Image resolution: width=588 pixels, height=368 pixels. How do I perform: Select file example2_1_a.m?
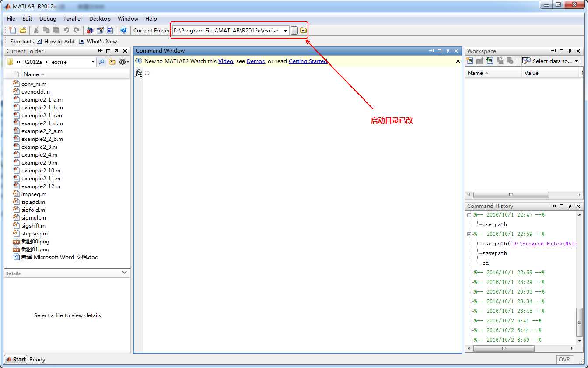click(x=42, y=99)
